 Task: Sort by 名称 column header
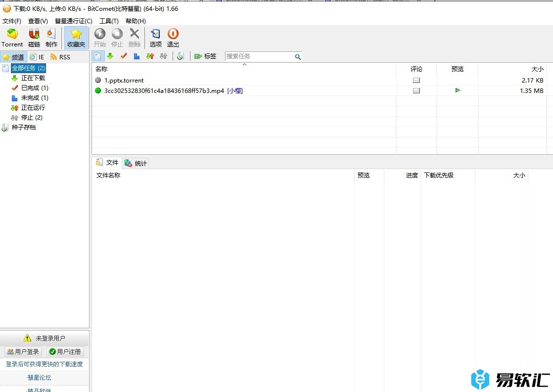click(x=244, y=69)
